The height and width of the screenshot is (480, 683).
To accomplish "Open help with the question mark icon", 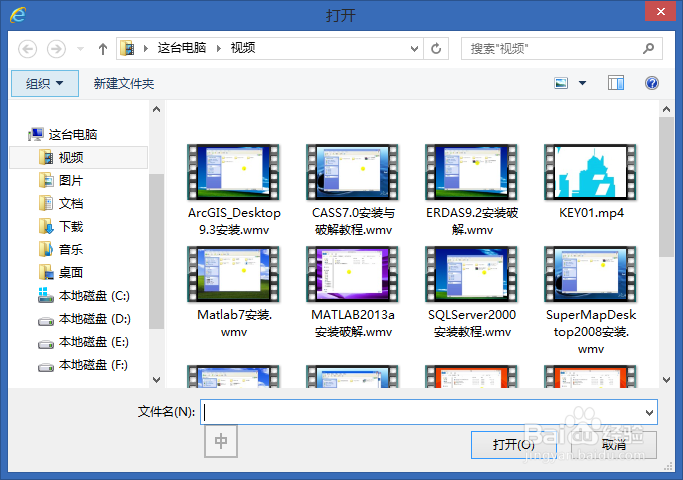I will point(652,83).
